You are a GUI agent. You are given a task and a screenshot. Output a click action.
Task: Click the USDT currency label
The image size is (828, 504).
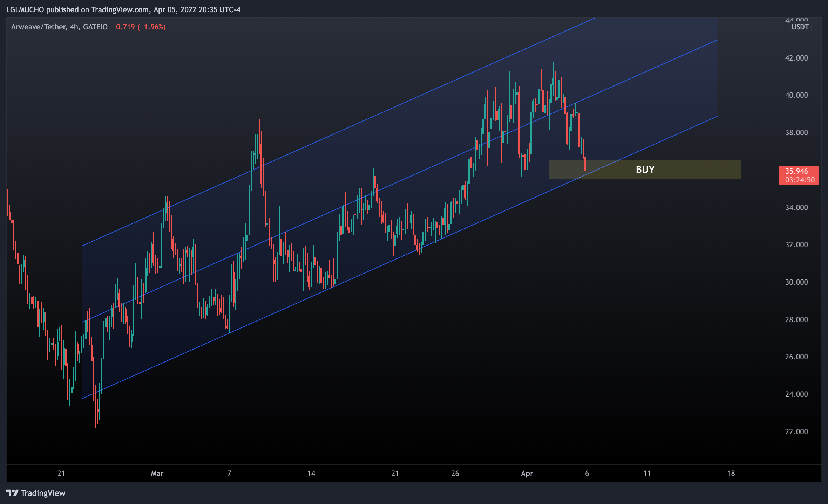pos(800,27)
